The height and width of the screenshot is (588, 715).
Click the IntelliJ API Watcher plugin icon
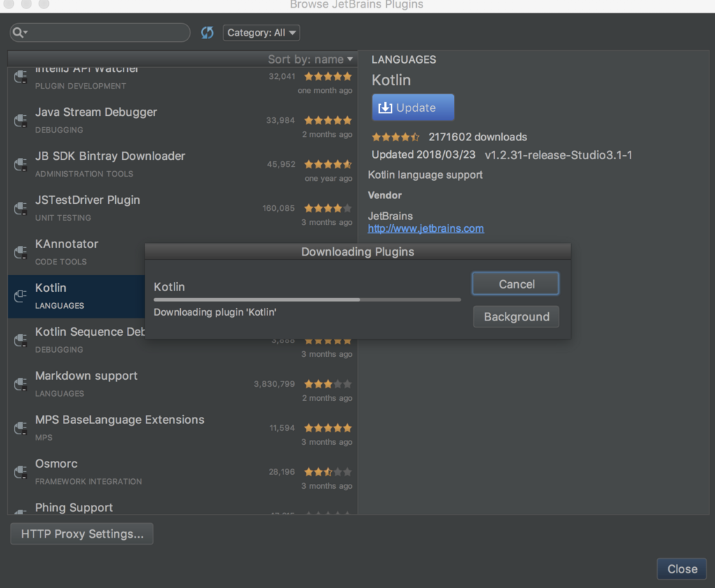20,77
